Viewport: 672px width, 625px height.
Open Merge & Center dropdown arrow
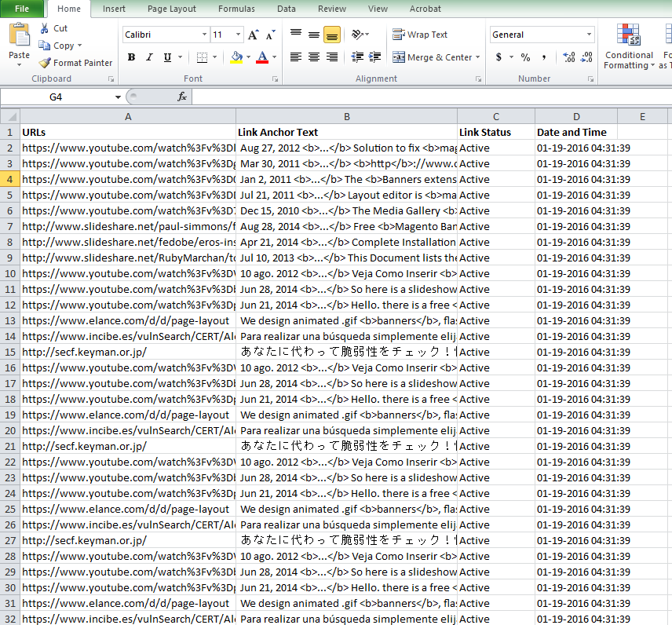click(477, 57)
